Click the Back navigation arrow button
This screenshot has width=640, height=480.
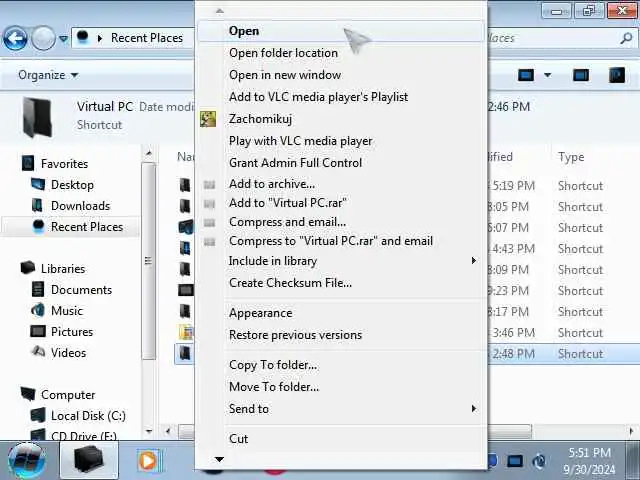tap(15, 38)
